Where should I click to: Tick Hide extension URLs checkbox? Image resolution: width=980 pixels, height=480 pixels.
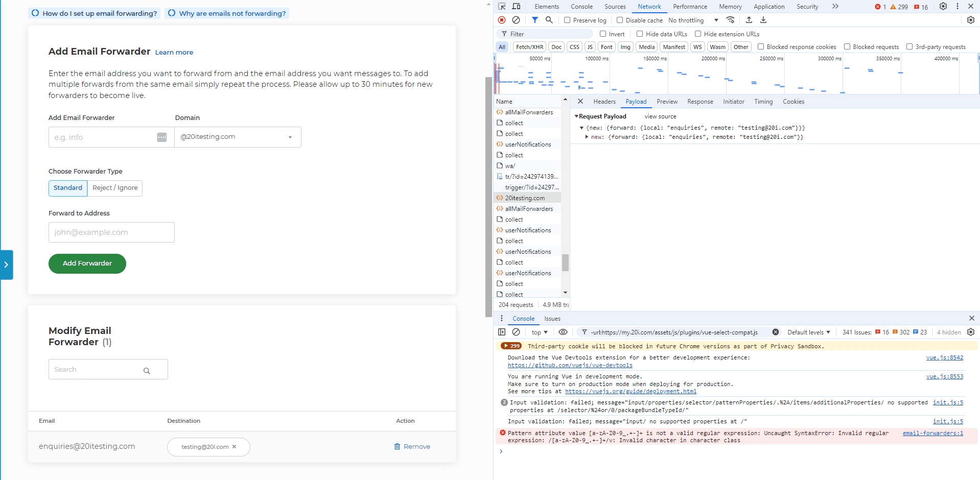pos(697,34)
